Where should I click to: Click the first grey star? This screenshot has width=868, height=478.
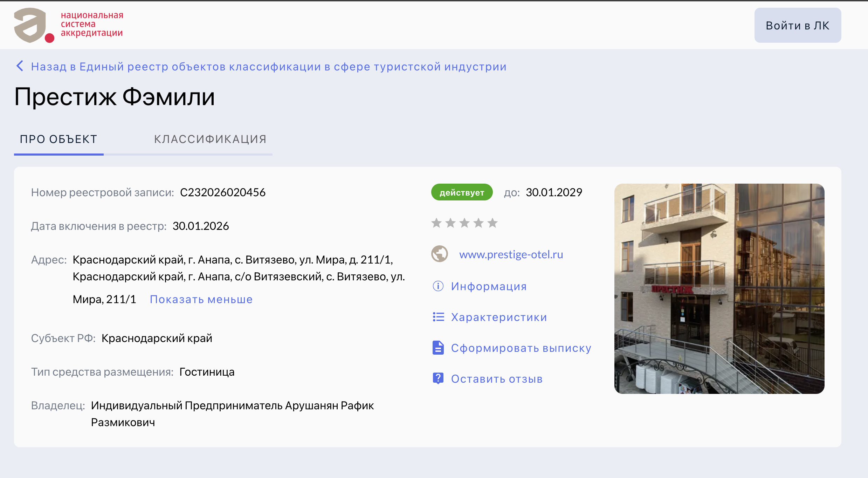[x=436, y=223]
